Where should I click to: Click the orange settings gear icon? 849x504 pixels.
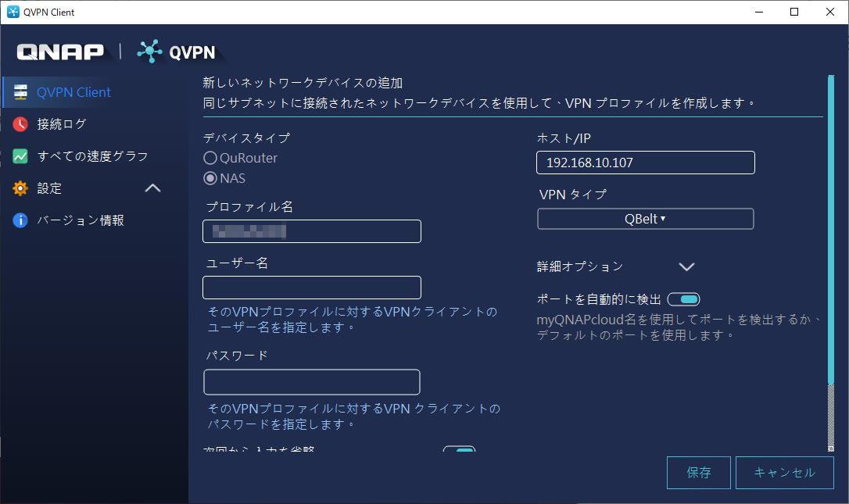[x=21, y=188]
